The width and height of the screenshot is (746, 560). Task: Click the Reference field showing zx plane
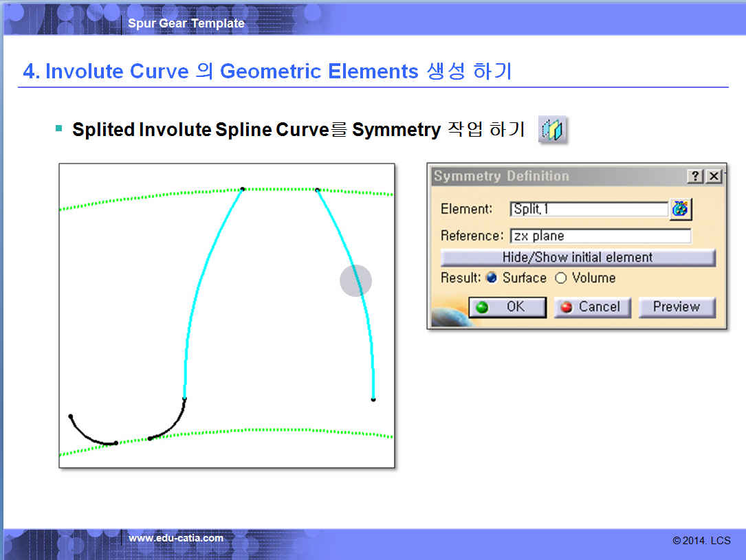pyautogui.click(x=600, y=236)
